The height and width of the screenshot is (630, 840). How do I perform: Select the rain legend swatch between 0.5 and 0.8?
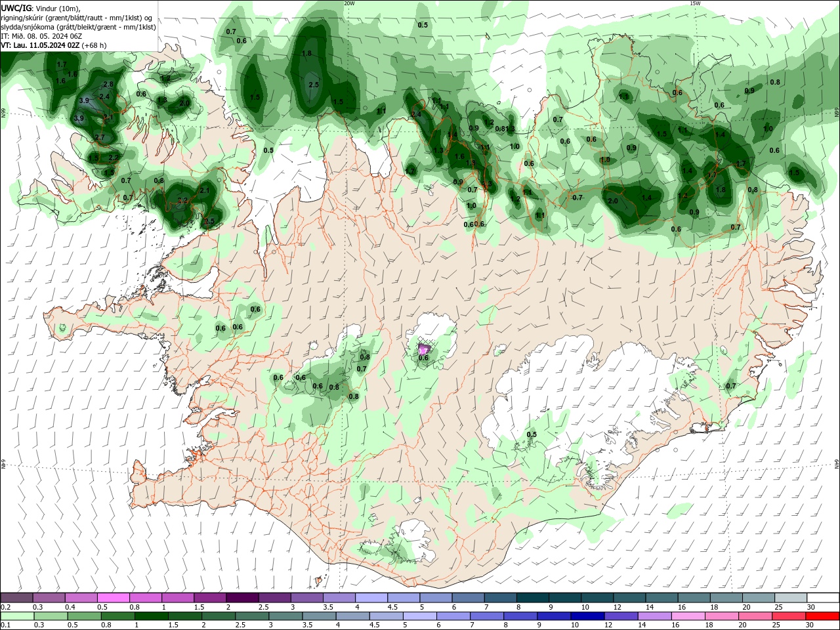86,616
